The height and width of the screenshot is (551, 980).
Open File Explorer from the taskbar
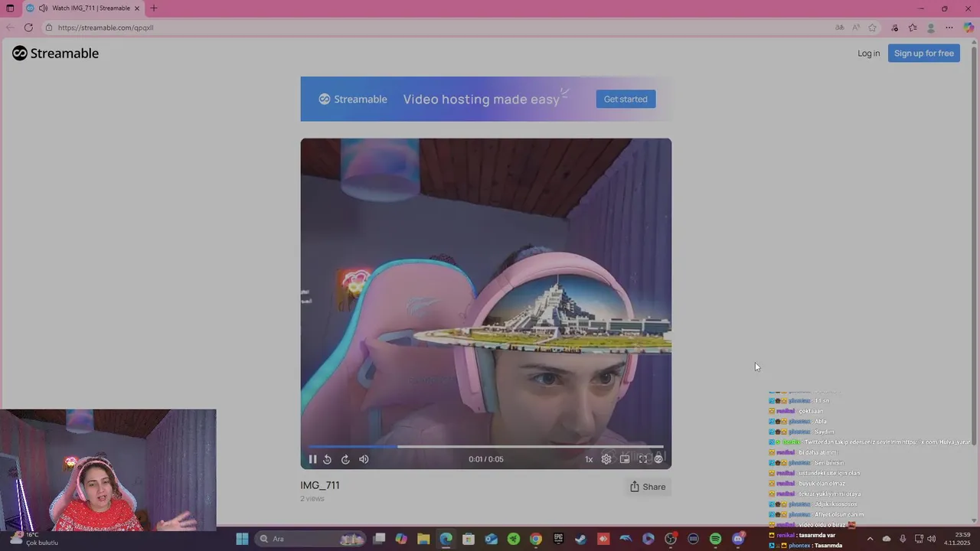(423, 539)
